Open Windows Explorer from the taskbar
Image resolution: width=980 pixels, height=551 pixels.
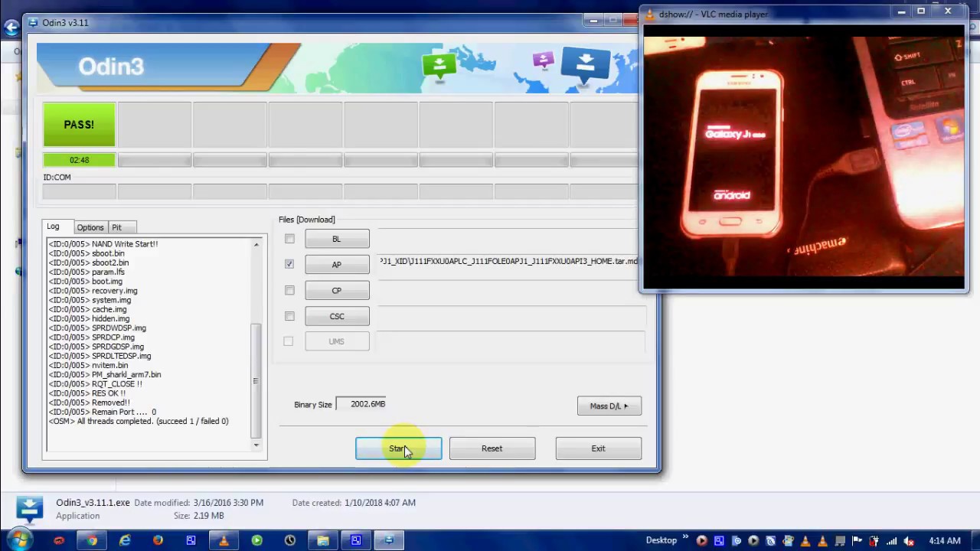pos(322,540)
